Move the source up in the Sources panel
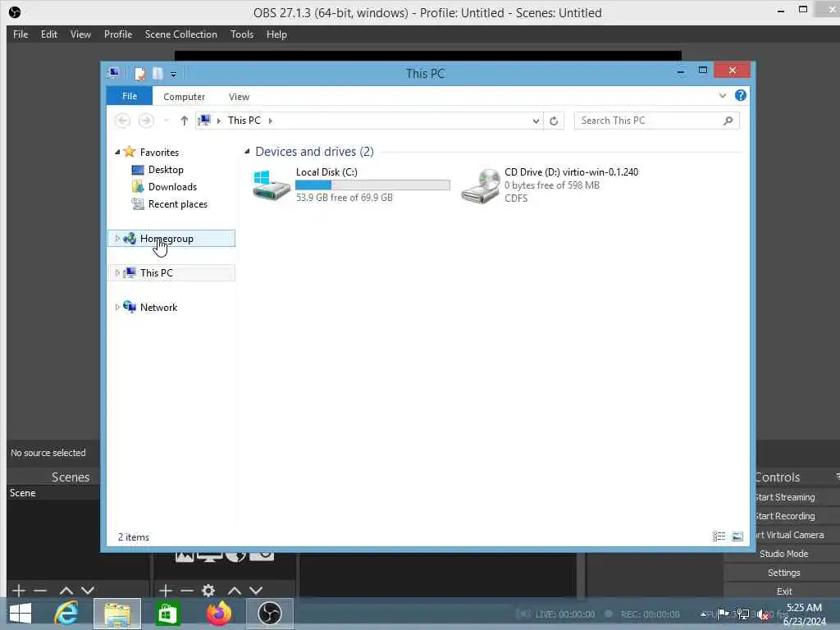This screenshot has width=840, height=630. tap(235, 591)
